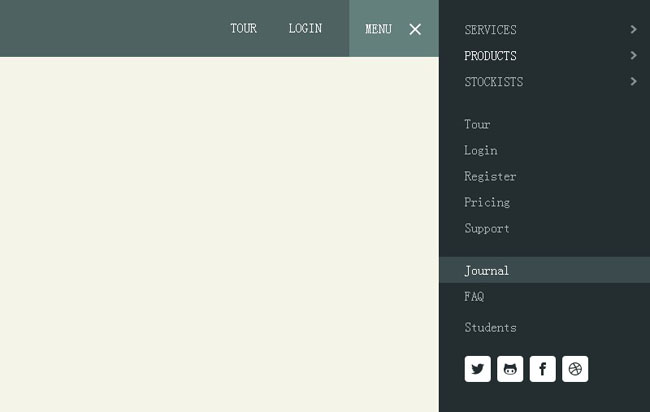Open the Register link in sidebar
The width and height of the screenshot is (650, 412).
coord(490,176)
